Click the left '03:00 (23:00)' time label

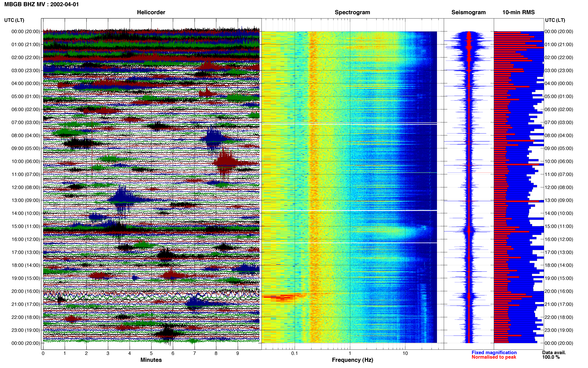pos(26,71)
